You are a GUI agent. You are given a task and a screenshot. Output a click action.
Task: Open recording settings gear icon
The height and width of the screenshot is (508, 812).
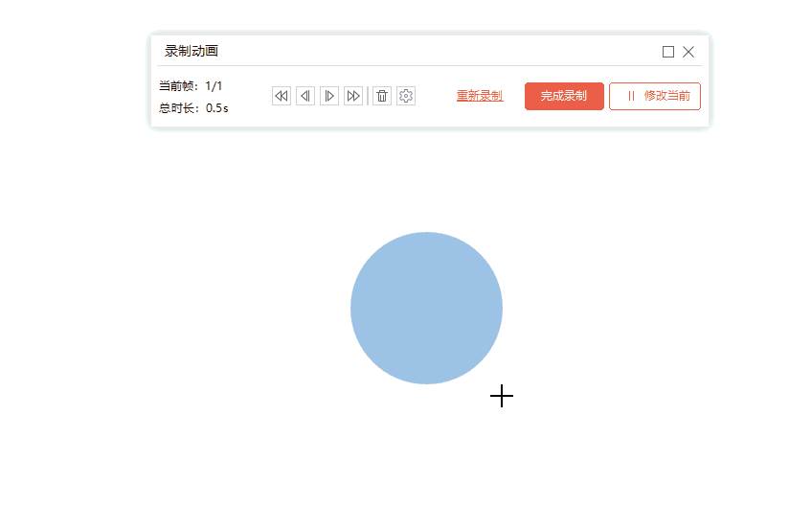coord(406,96)
